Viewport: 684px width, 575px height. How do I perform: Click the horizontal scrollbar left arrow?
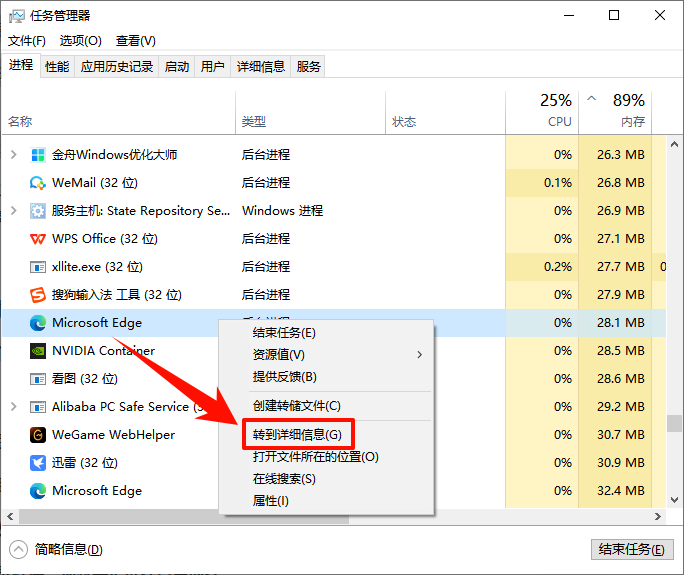pyautogui.click(x=10, y=517)
